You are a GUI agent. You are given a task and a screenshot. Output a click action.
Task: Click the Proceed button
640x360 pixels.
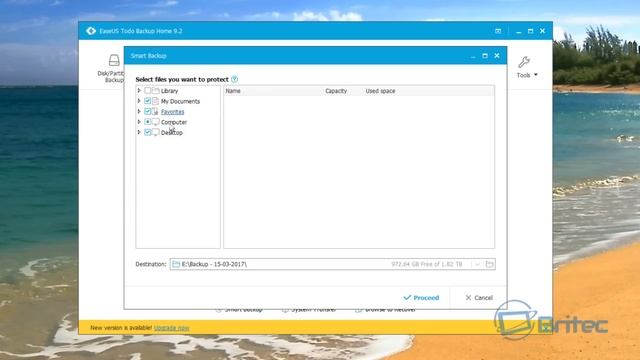coord(421,298)
